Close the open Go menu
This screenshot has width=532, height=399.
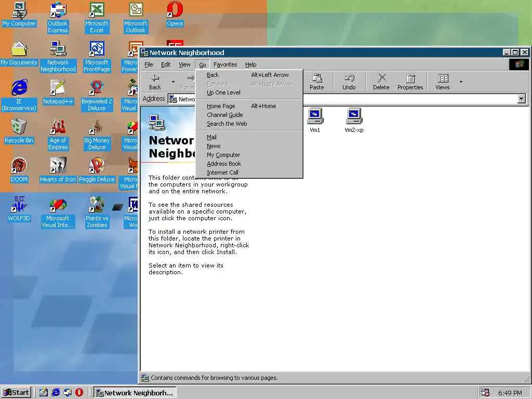[x=203, y=64]
